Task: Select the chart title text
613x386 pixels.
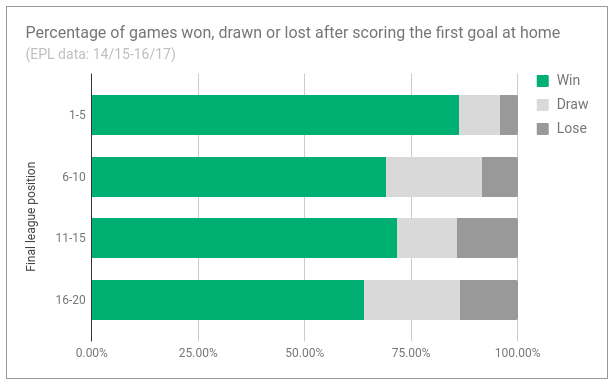Action: 293,33
